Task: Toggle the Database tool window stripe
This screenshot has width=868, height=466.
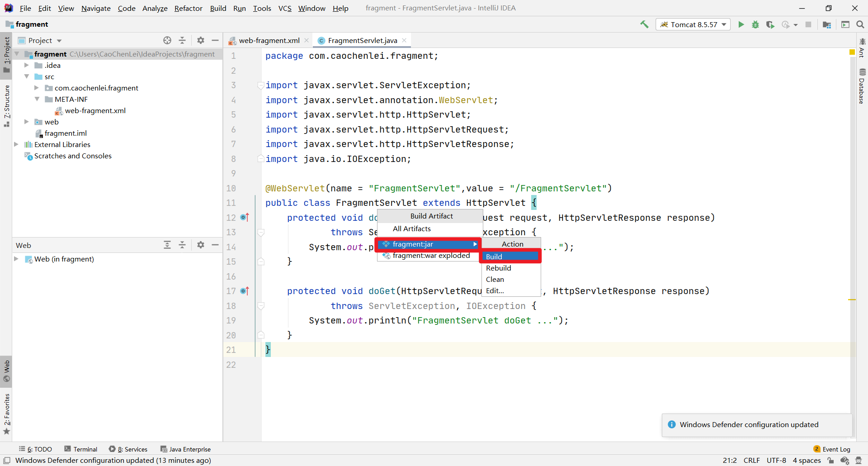Action: click(862, 86)
